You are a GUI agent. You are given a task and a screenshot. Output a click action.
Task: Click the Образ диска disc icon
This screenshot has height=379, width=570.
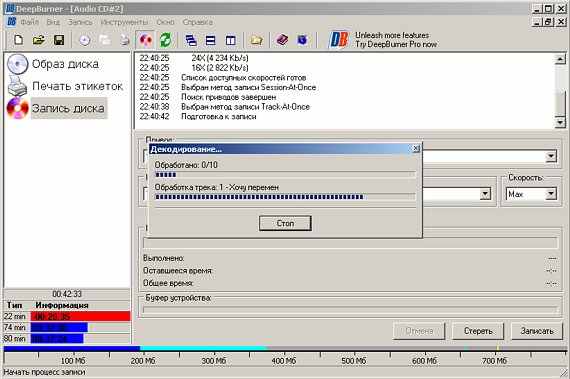(17, 64)
